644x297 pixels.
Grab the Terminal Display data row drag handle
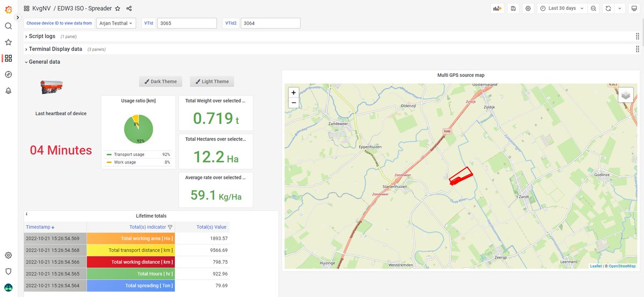(x=637, y=49)
